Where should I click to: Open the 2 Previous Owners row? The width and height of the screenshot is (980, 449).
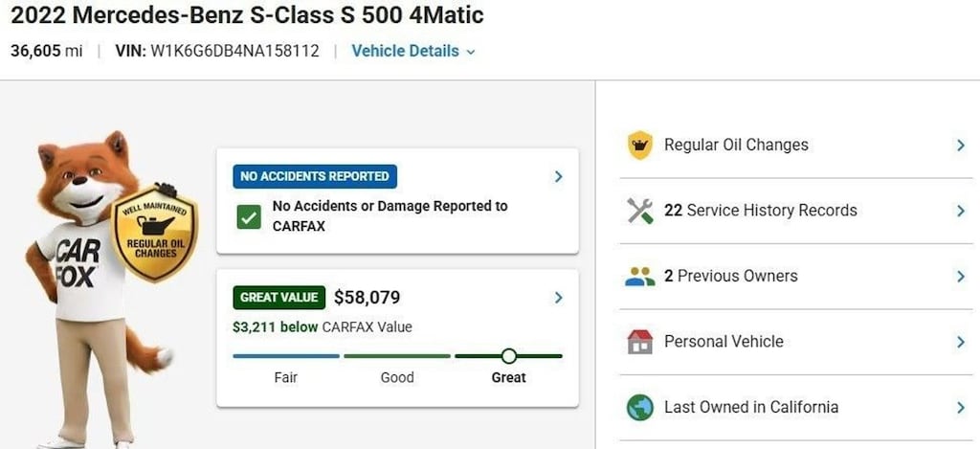point(795,277)
